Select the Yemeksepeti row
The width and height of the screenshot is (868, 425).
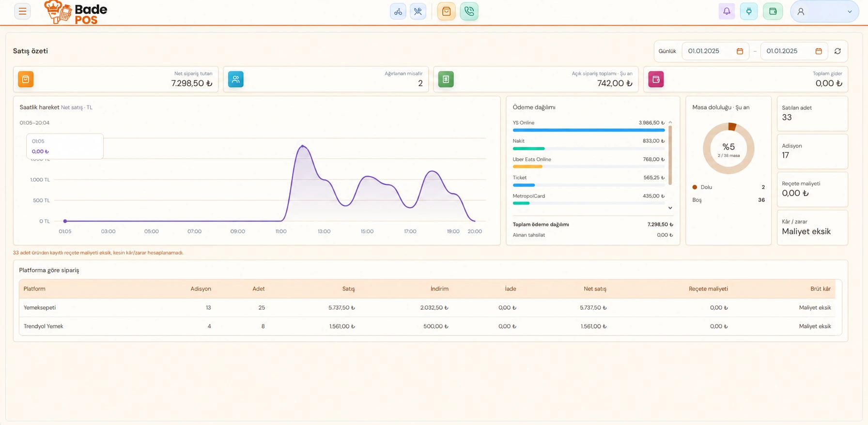[x=427, y=308]
